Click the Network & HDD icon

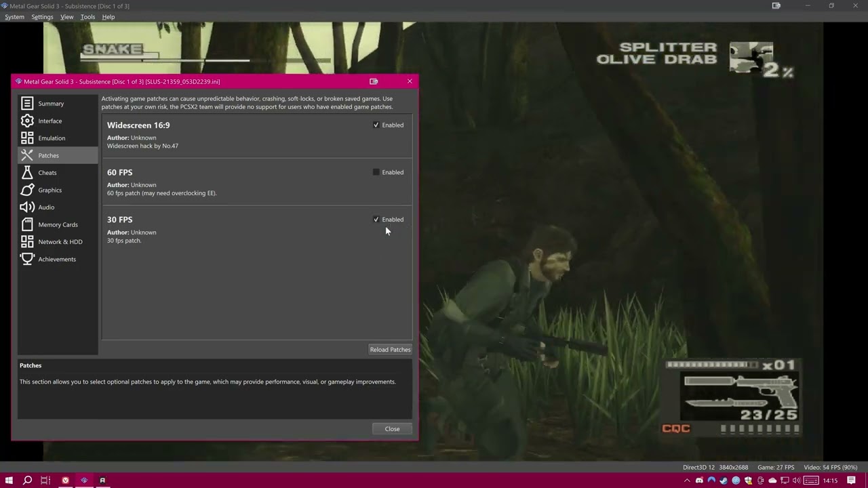coord(27,242)
